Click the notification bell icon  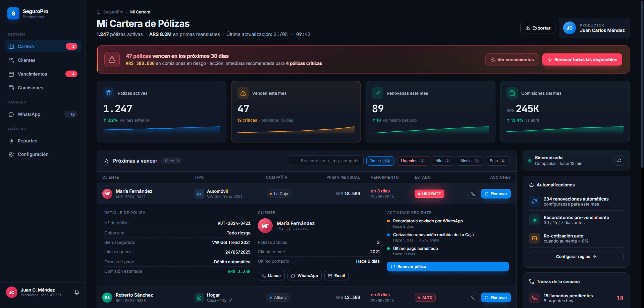pos(77,292)
